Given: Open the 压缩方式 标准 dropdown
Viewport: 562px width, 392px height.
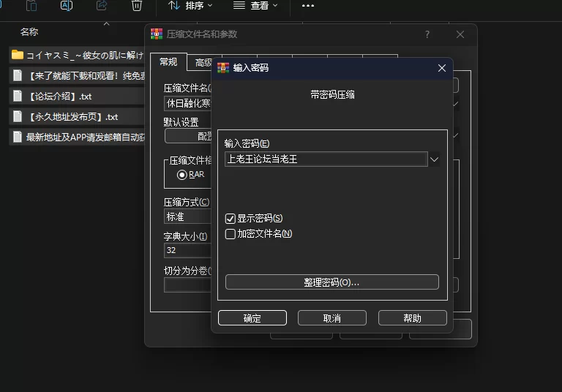Looking at the screenshot, I should (x=187, y=216).
